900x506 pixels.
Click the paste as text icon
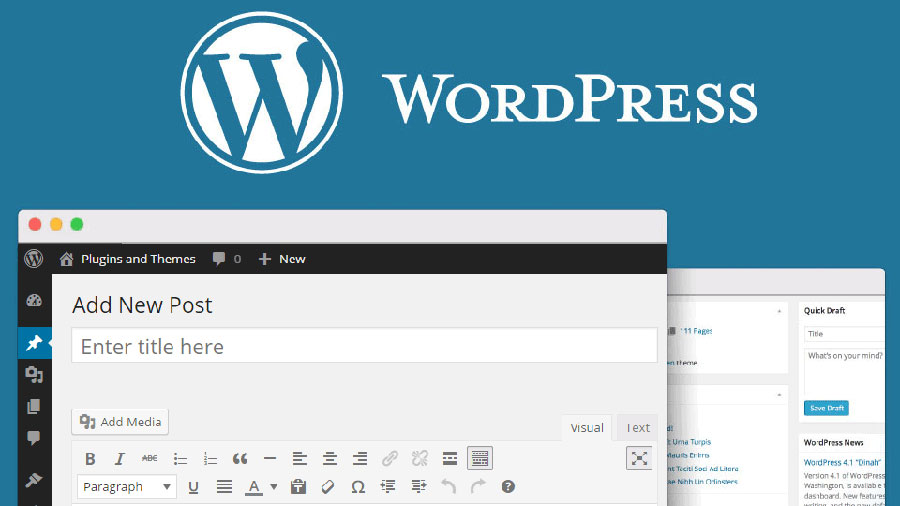point(298,487)
